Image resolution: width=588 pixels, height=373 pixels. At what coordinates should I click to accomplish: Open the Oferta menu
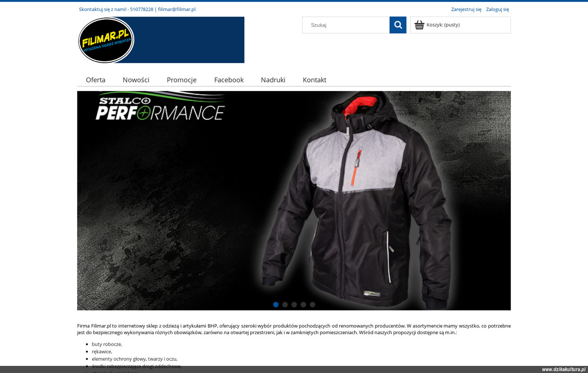pyautogui.click(x=96, y=80)
